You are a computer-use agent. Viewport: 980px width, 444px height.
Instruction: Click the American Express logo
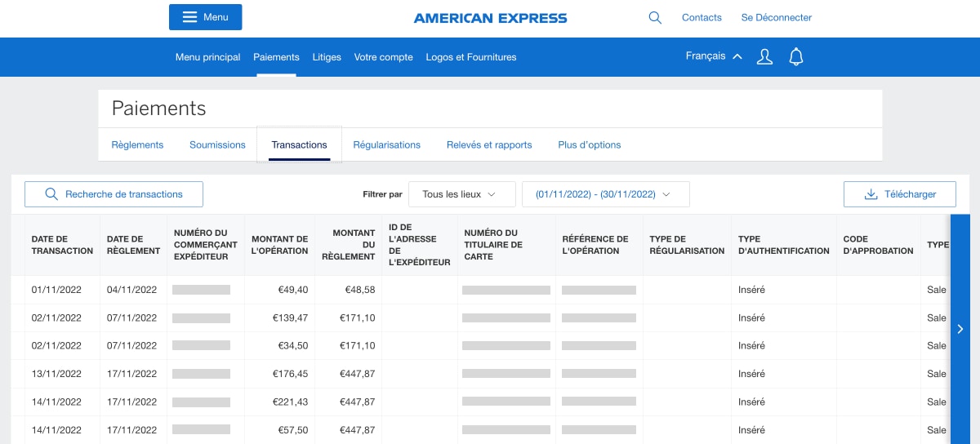pyautogui.click(x=490, y=18)
